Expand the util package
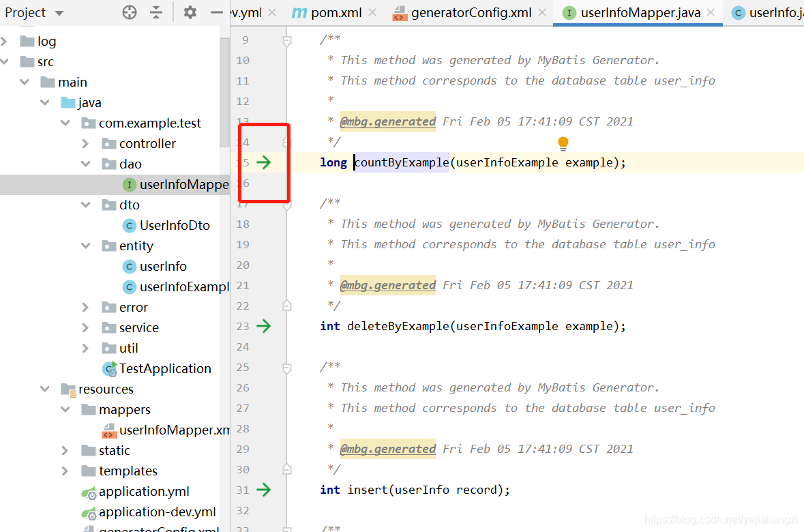Viewport: 804px width, 532px height. point(86,349)
